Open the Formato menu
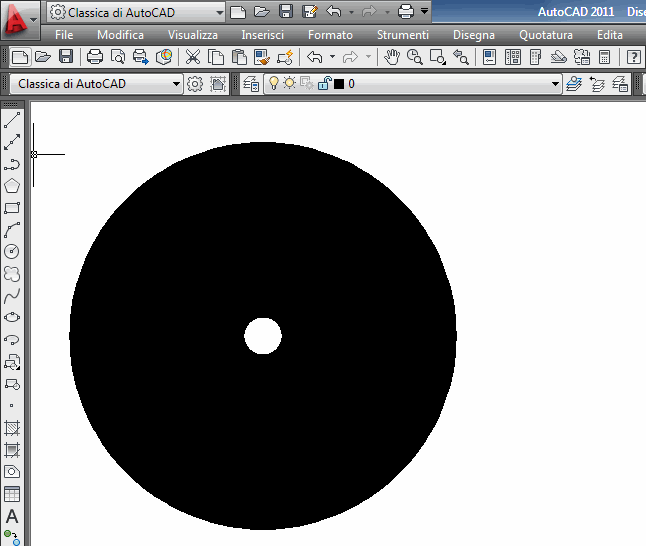The image size is (646, 546). (330, 35)
